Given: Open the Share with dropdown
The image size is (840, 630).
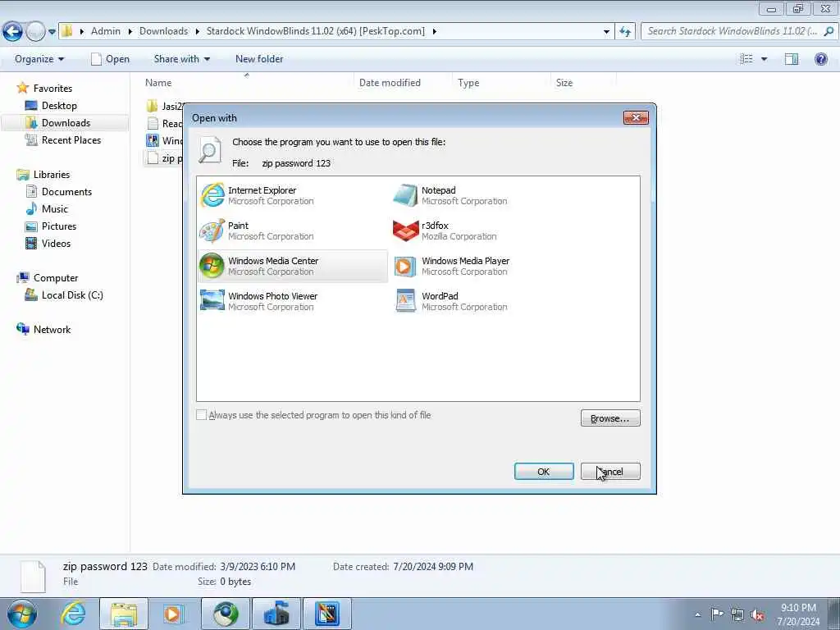Looking at the screenshot, I should 181,59.
